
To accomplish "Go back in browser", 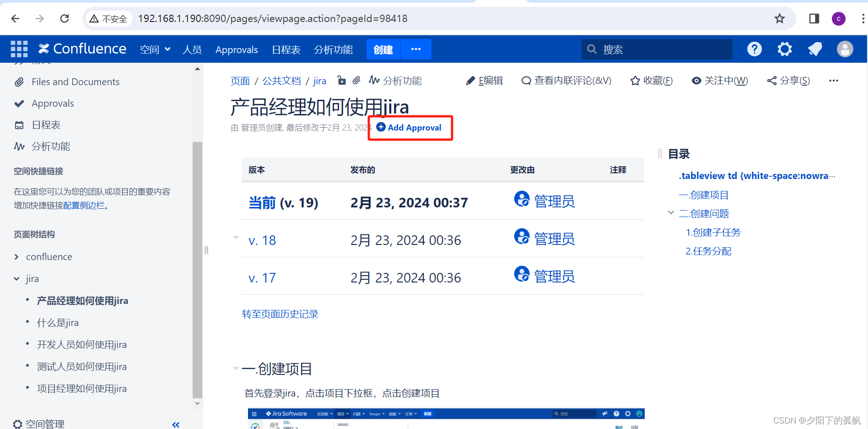I will [15, 18].
